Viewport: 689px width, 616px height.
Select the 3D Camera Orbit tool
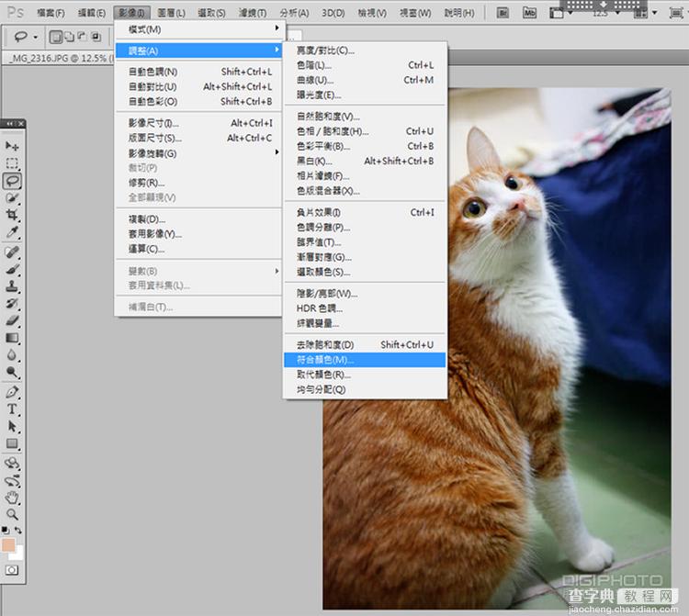[12, 480]
